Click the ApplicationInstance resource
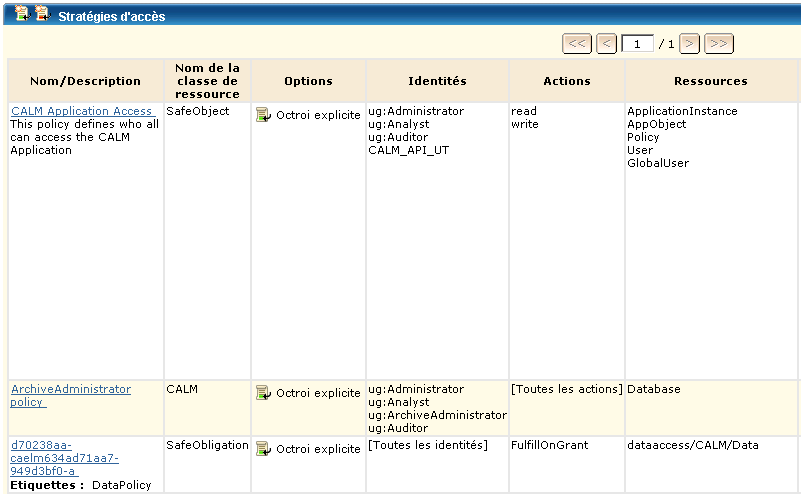The image size is (801, 494). (x=682, y=111)
